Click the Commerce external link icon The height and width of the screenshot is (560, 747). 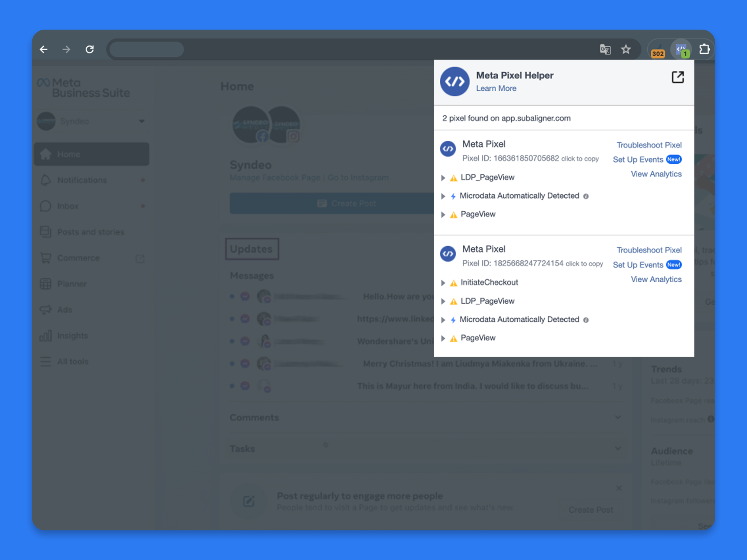click(x=140, y=258)
